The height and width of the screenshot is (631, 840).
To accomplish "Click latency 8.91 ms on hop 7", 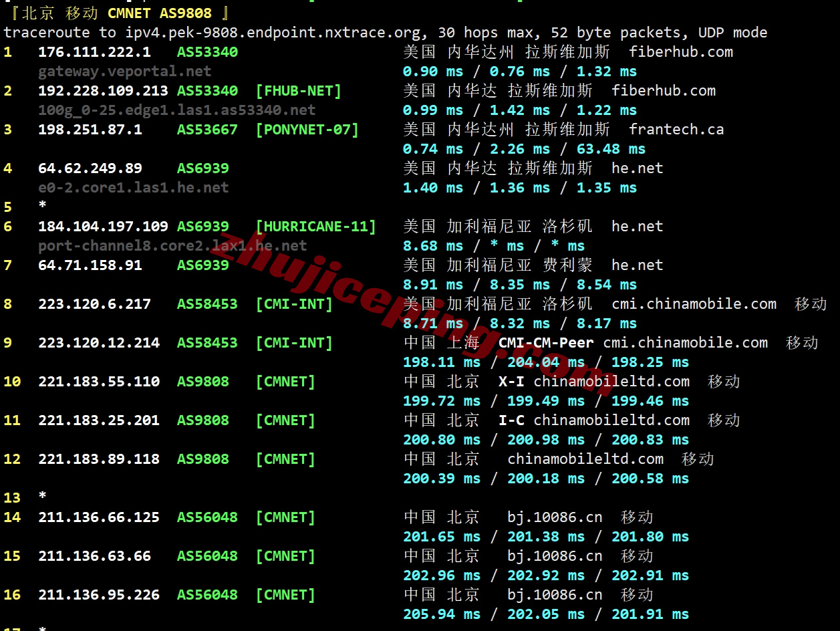I will (433, 284).
